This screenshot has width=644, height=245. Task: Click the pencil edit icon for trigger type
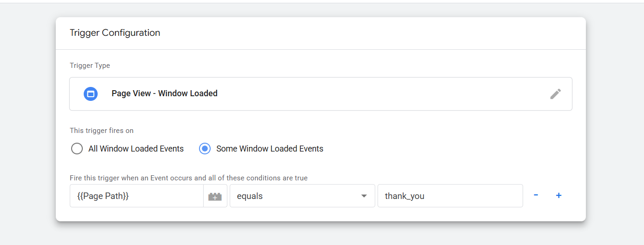coord(555,94)
